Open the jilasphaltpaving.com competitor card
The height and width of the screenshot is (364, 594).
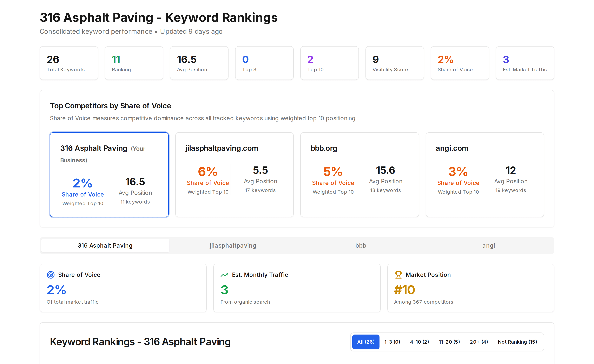(x=234, y=174)
